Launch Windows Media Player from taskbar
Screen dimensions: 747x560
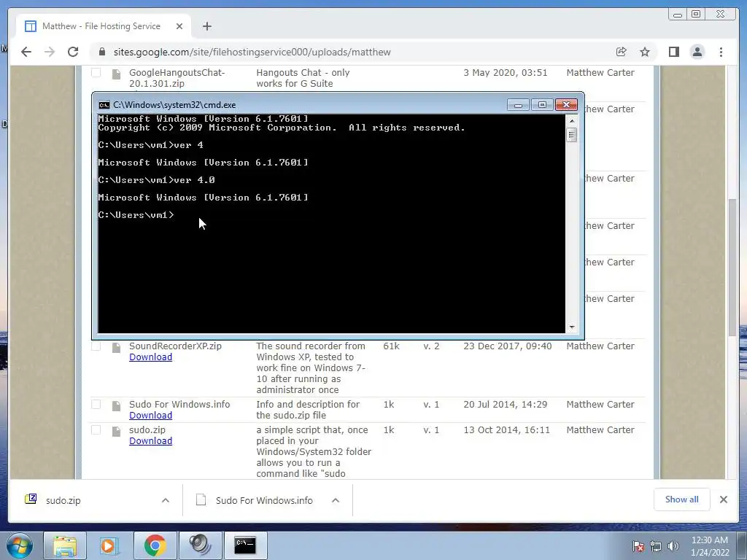[x=109, y=545]
